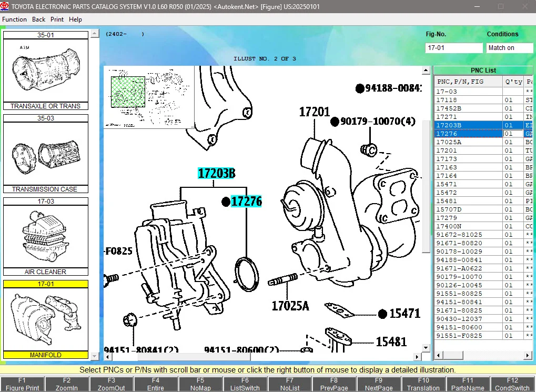
Task: Select the 35-01 Transaxle or Trans thumbnail
Action: 46,71
